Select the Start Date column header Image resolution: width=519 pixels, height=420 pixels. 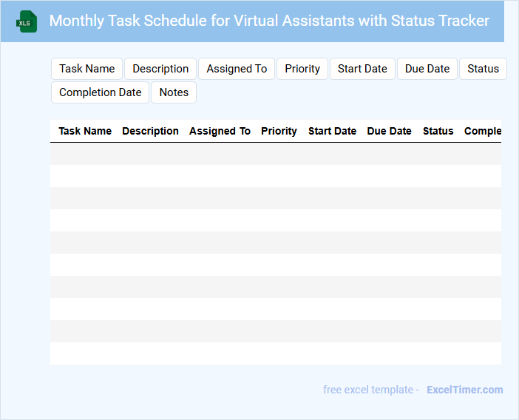(x=332, y=131)
